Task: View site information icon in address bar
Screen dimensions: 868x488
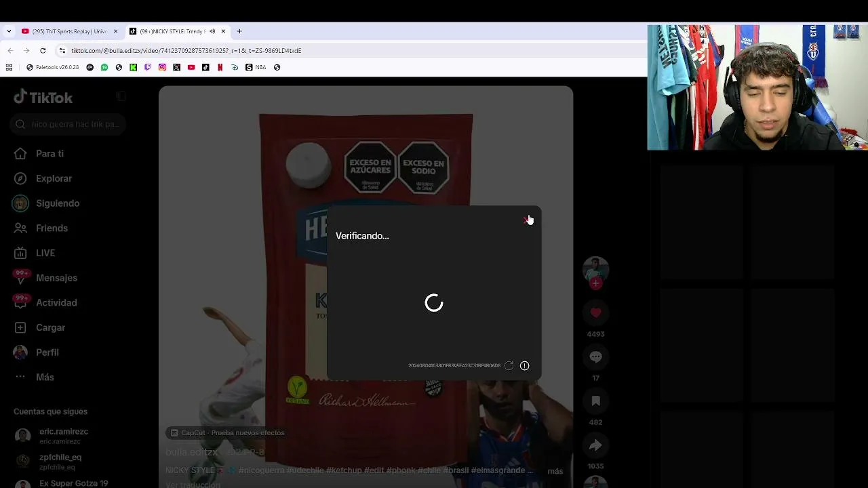Action: click(x=62, y=51)
